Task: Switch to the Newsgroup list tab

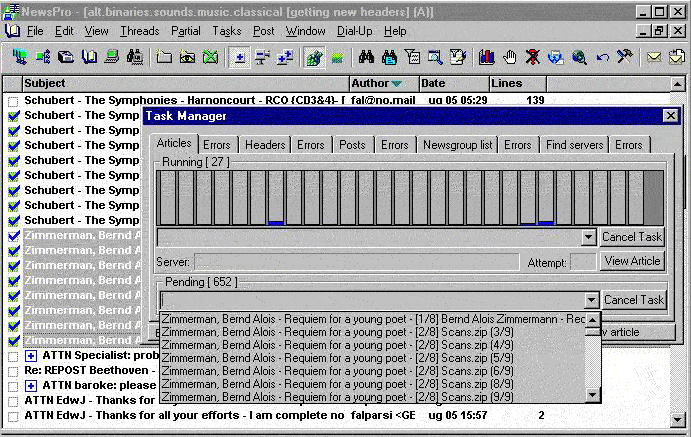Action: tap(457, 145)
